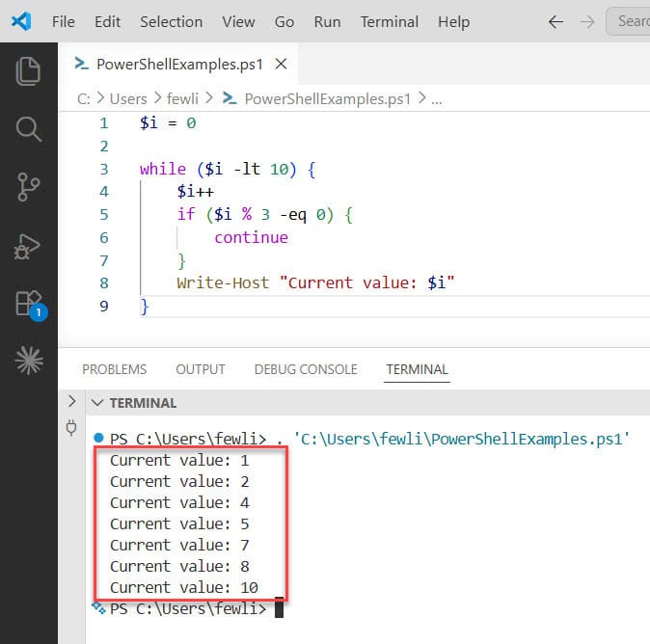Open the Explorer view in activity bar
Image resolution: width=650 pixels, height=644 pixels.
tap(28, 71)
